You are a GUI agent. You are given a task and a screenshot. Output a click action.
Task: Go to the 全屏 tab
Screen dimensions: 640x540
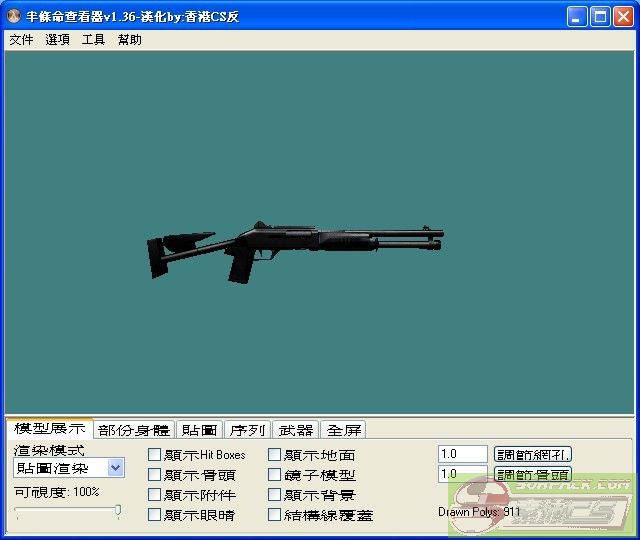tap(343, 430)
